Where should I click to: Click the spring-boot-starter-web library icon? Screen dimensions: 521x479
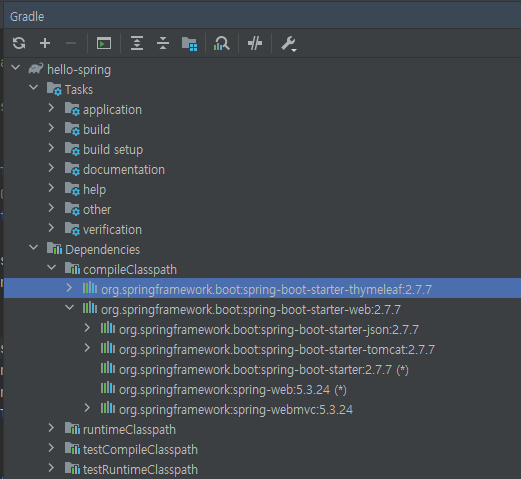click(90, 308)
